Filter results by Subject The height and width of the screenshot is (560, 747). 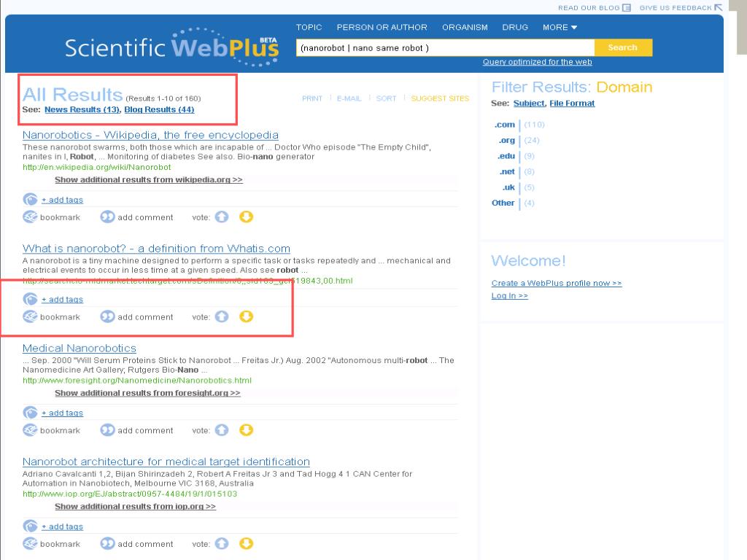tap(529, 104)
